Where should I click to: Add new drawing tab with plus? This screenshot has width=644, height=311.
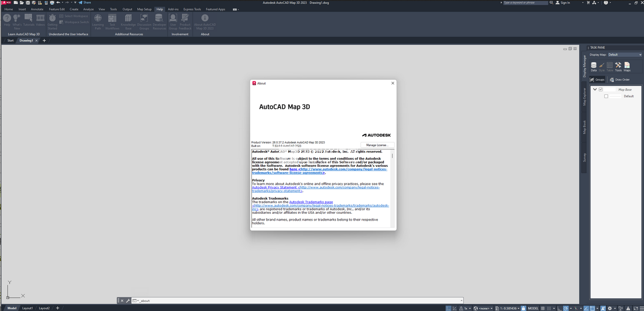(44, 41)
